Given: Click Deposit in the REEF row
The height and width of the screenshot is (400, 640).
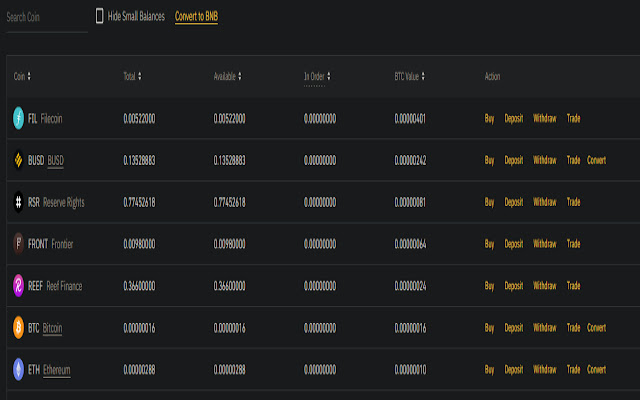Looking at the screenshot, I should [513, 286].
